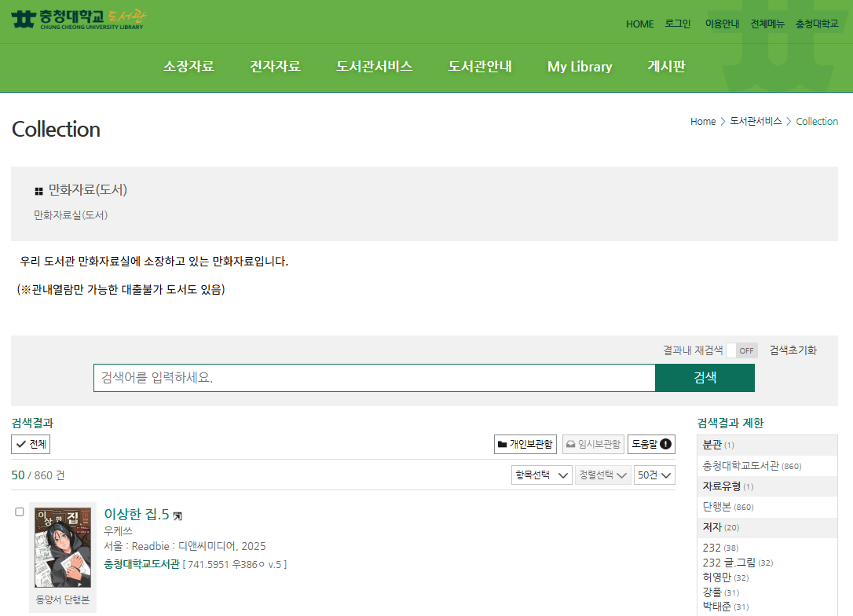Click the Chung Cheong University Library logo
853x616 pixels.
click(x=79, y=19)
